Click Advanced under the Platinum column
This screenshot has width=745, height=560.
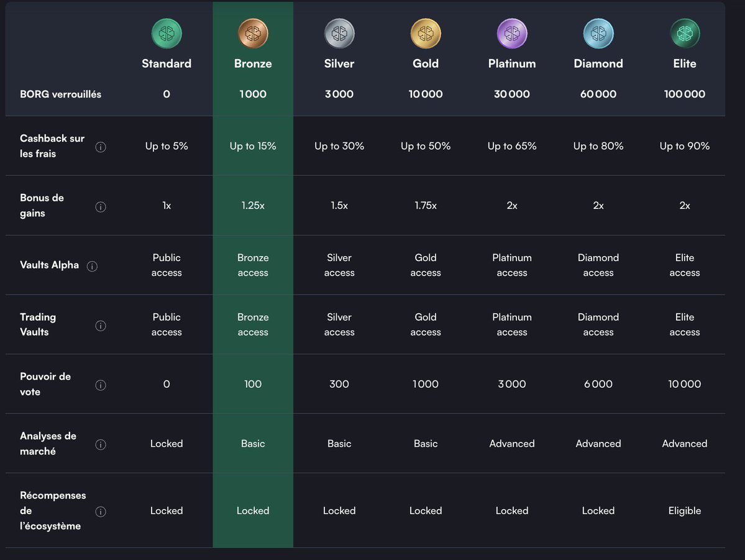(512, 444)
